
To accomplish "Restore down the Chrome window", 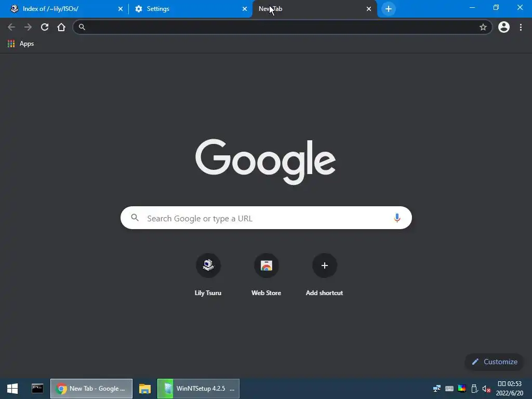I will tap(496, 7).
